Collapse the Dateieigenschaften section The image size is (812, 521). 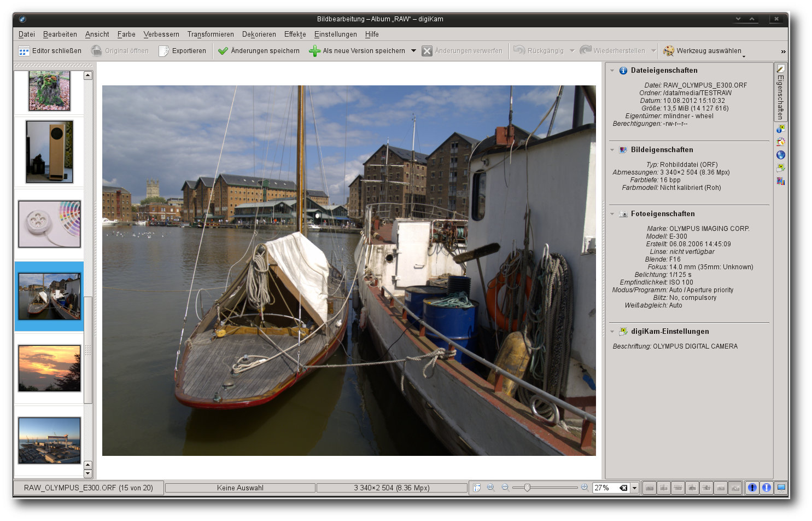tap(612, 71)
